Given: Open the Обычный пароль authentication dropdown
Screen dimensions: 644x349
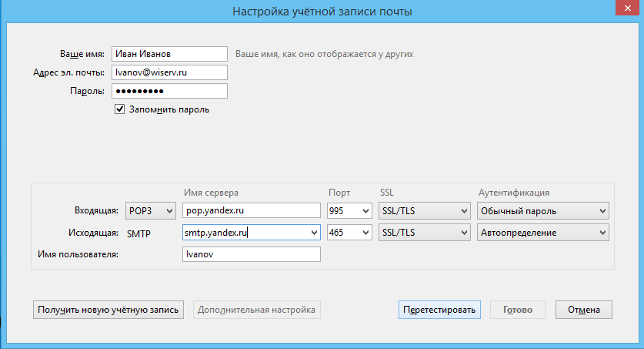Looking at the screenshot, I should (542, 211).
